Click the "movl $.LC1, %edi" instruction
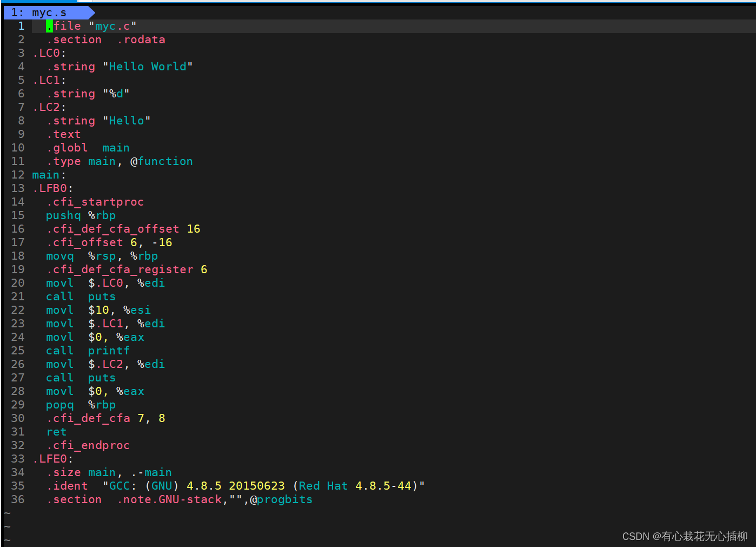 tap(105, 324)
